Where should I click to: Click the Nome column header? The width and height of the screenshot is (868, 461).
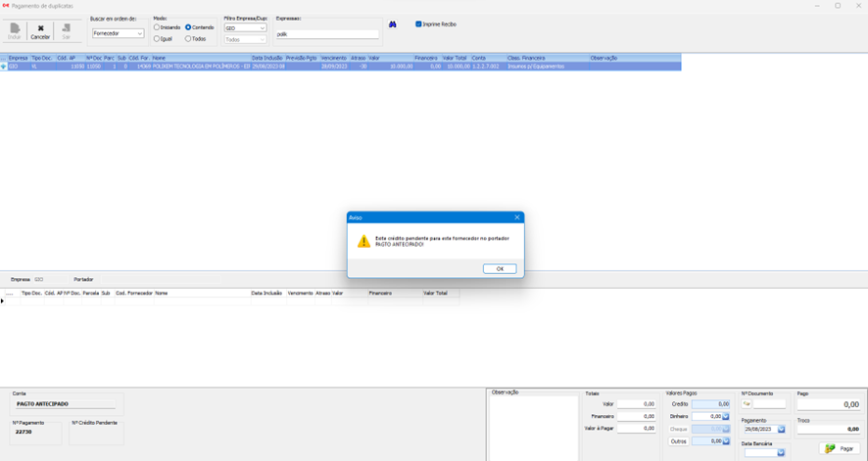click(159, 58)
